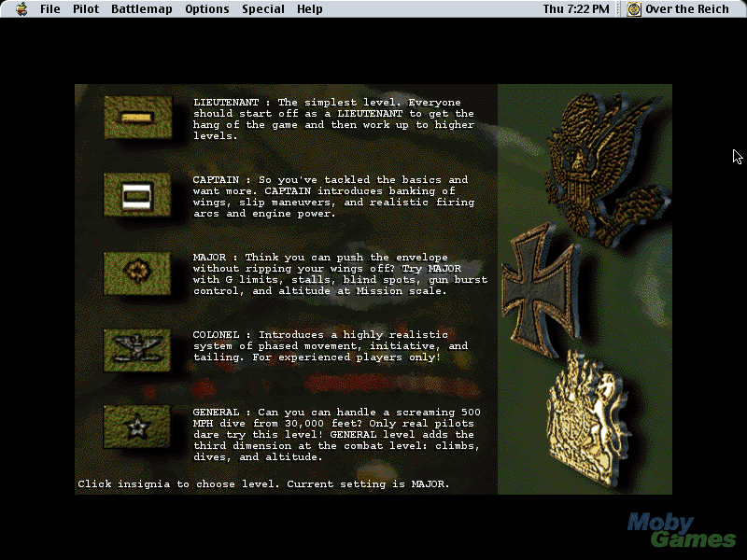Pick the Major oak leaf insignia

point(137,273)
